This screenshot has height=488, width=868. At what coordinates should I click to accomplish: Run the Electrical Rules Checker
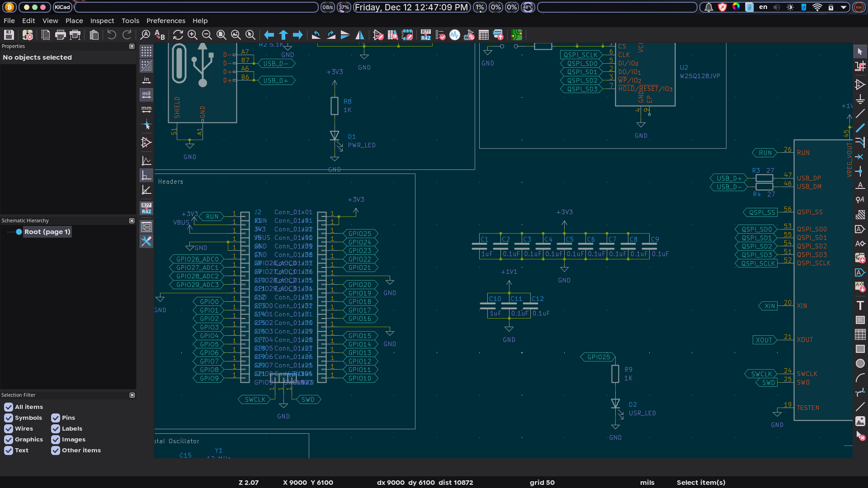(440, 35)
